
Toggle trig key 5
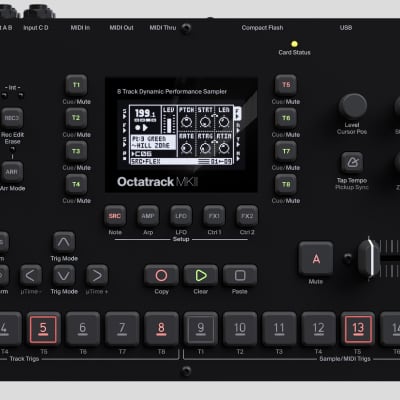[x=43, y=329]
